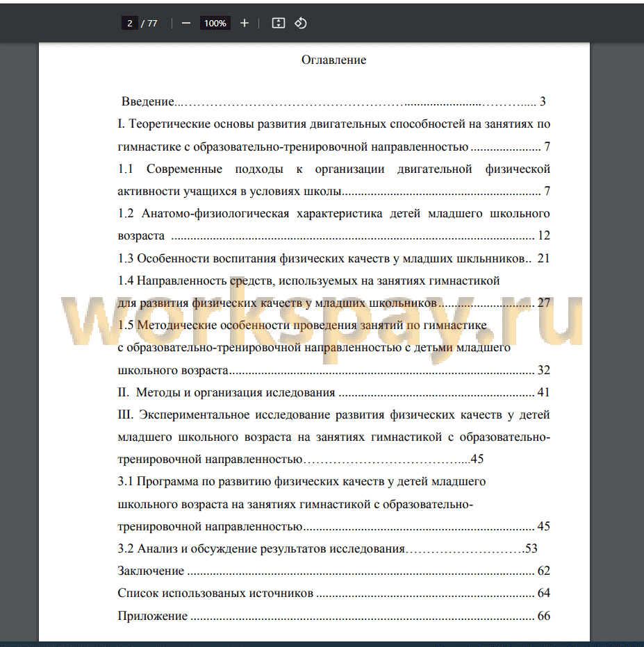
Task: Select the current page number field
Action: coord(130,23)
